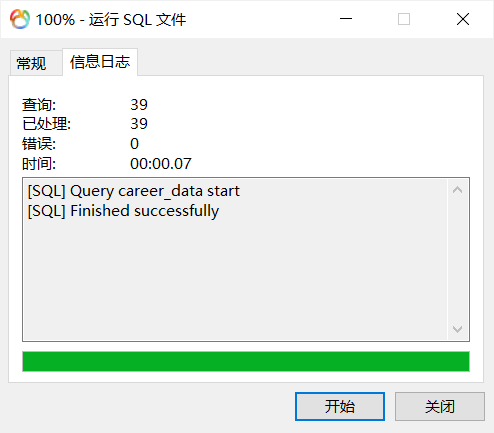Image resolution: width=494 pixels, height=433 pixels.
Task: Click the 时间 label
Action: 39,164
